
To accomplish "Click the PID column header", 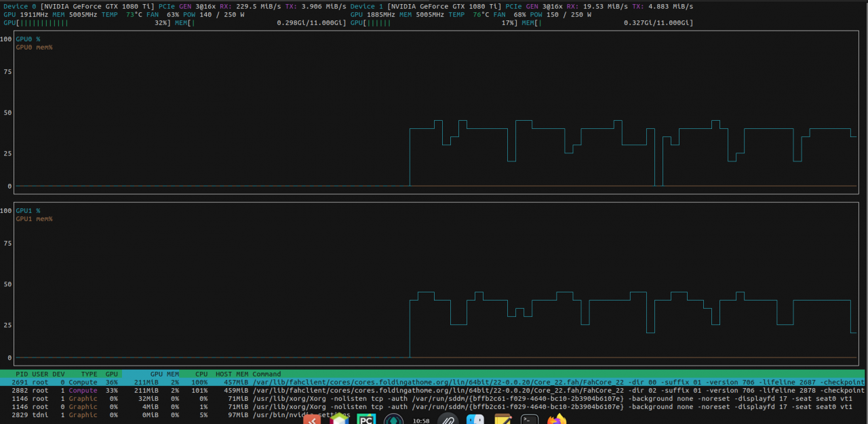I will click(x=22, y=374).
